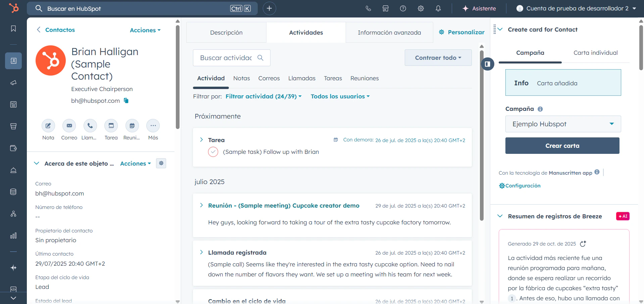Image resolution: width=644 pixels, height=304 pixels.
Task: Open the Data Management database sidebar icon
Action: (13, 192)
